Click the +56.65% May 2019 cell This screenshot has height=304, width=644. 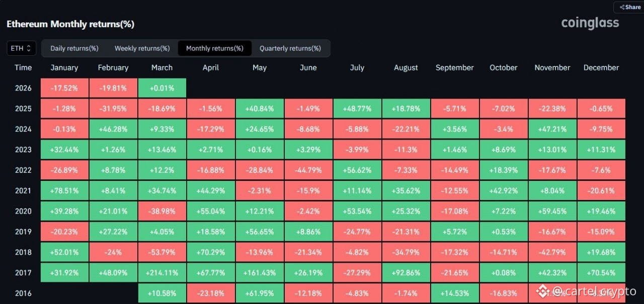[260, 232]
